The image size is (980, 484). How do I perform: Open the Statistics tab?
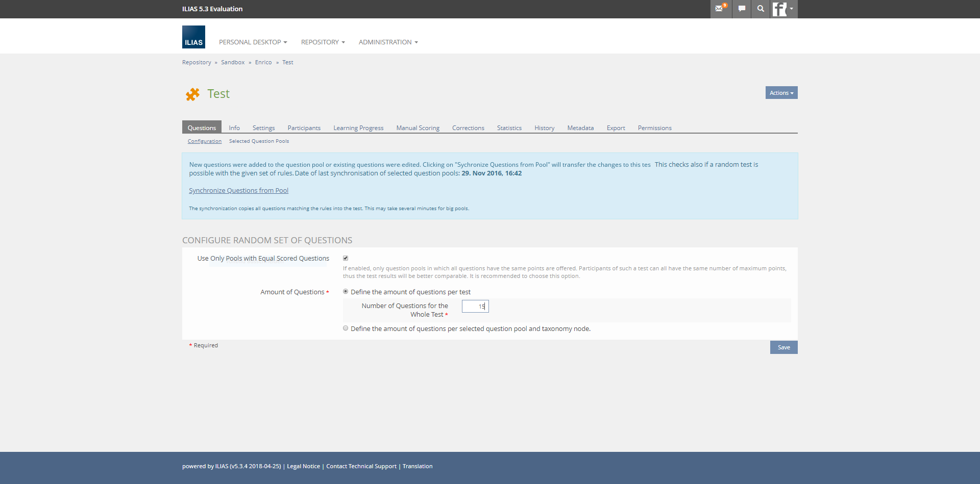click(509, 128)
